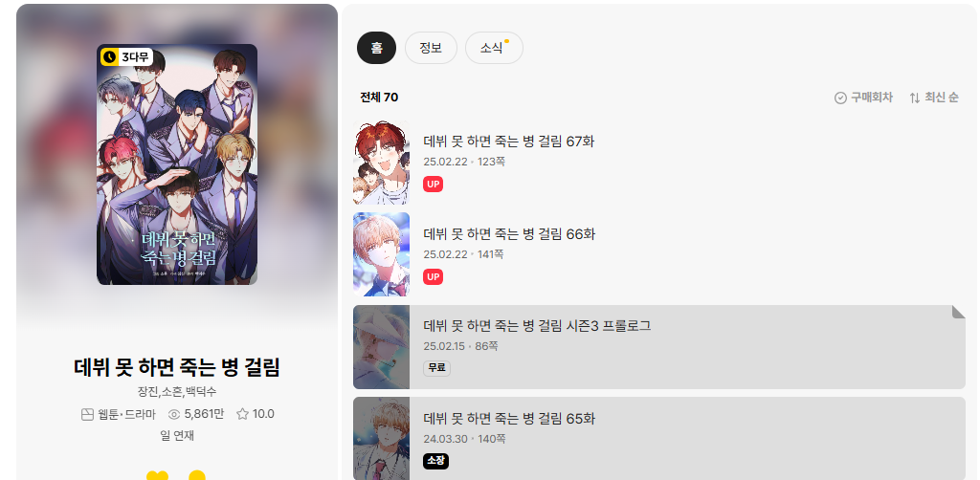Click folded corner on 시즌3 프롤로그 row
The image size is (980, 480).
pyautogui.click(x=959, y=312)
